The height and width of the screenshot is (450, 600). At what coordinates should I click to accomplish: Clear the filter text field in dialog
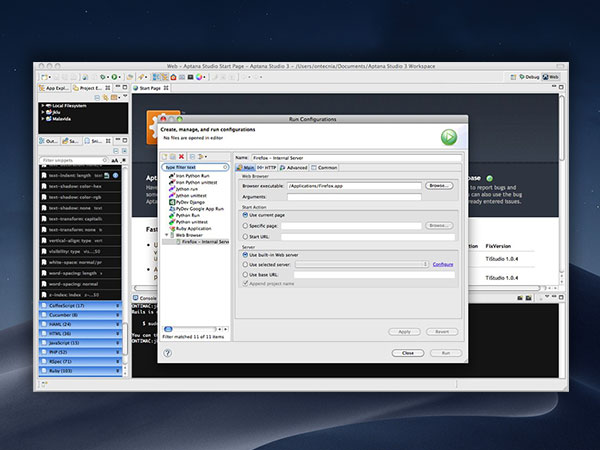[x=225, y=167]
